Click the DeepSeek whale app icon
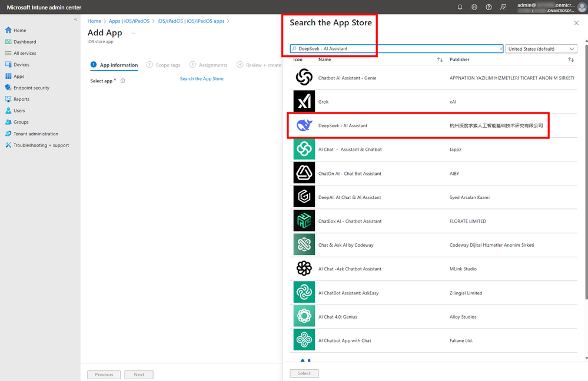Screen dimensions: 588x381 (304, 125)
